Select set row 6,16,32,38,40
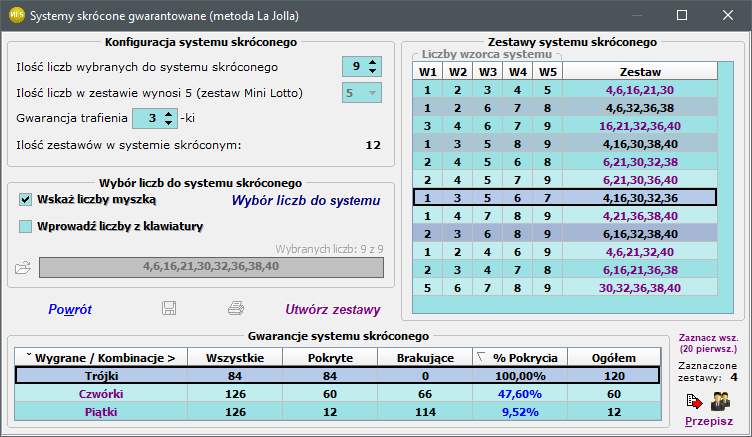Viewport: 752px width, 437px height. 565,234
